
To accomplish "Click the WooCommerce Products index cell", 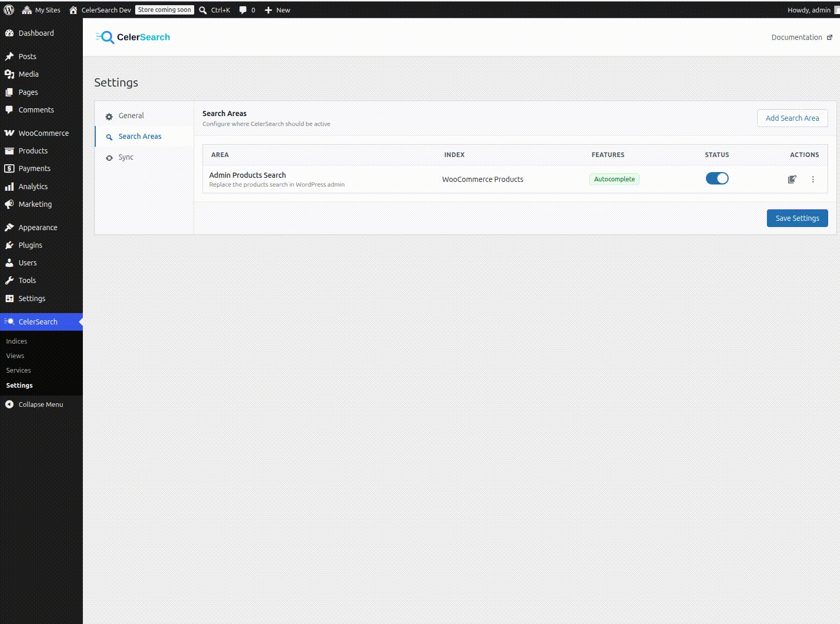I will (x=483, y=179).
